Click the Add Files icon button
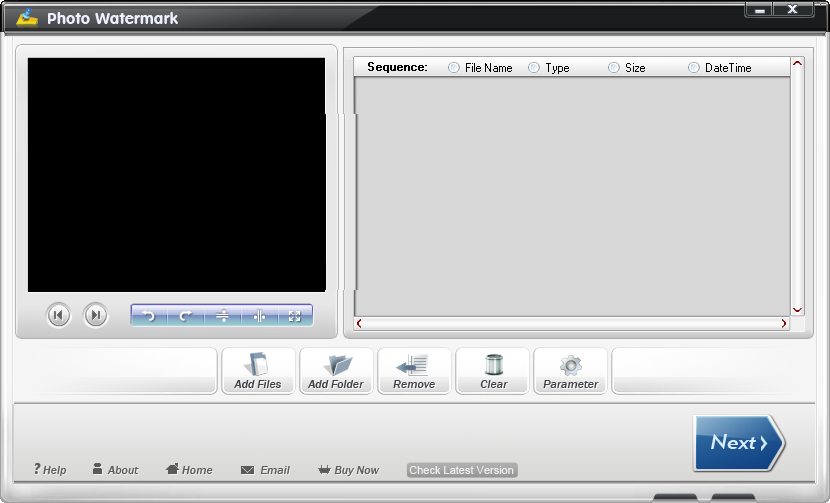 pyautogui.click(x=258, y=371)
